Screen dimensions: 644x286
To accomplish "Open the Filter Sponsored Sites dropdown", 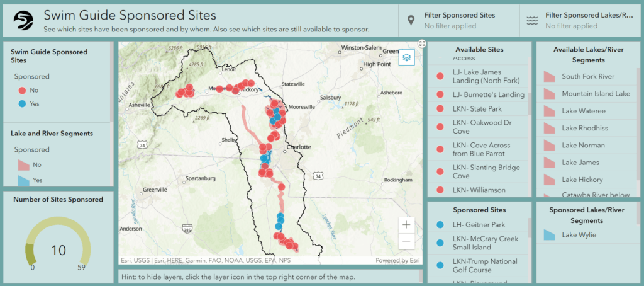I will click(x=458, y=21).
